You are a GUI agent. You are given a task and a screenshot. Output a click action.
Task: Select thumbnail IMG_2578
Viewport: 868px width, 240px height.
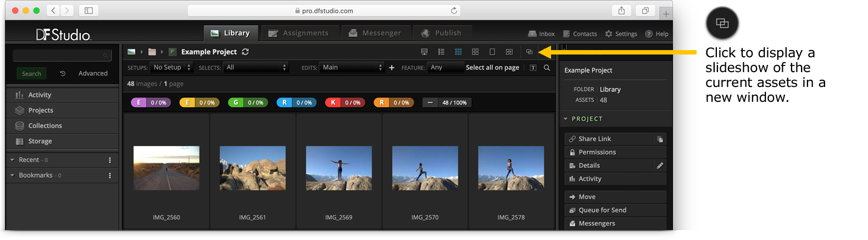(511, 168)
